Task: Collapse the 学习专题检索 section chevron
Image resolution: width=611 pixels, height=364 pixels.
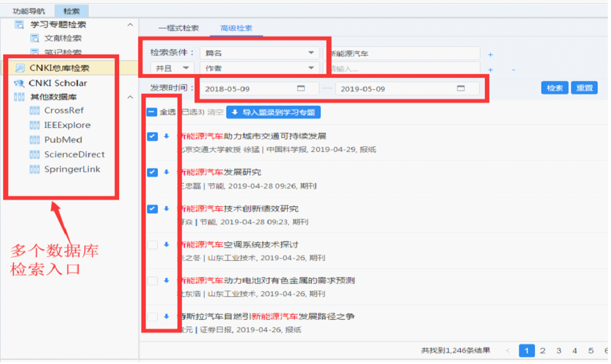Action: [130, 25]
